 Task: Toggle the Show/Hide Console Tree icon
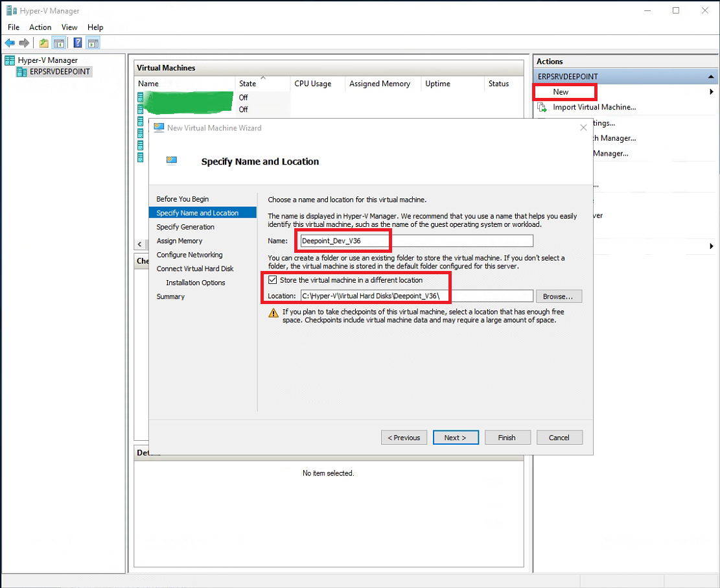click(x=59, y=43)
